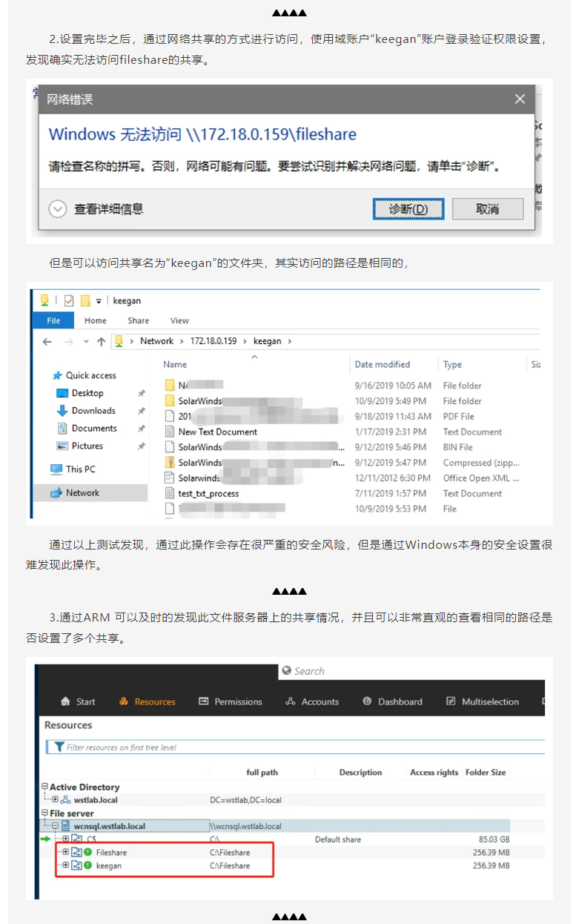576x924 pixels.
Task: Open the test_txt_process file
Action: coord(208,494)
